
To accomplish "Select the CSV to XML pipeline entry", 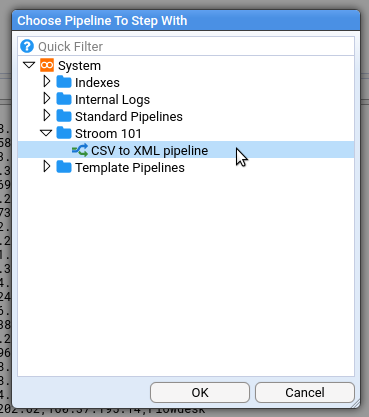I will click(186, 150).
